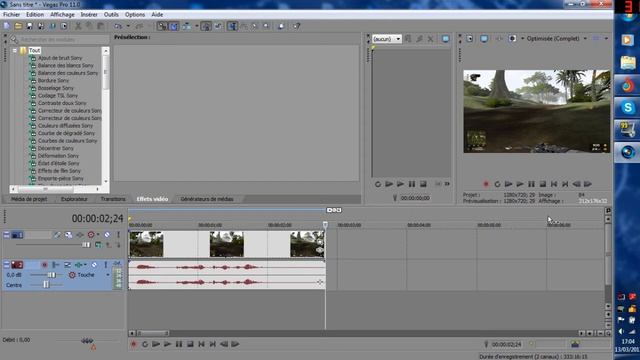Toggle snapping magnet button in toolbar
Screen dimensions: 640x360
(162, 26)
